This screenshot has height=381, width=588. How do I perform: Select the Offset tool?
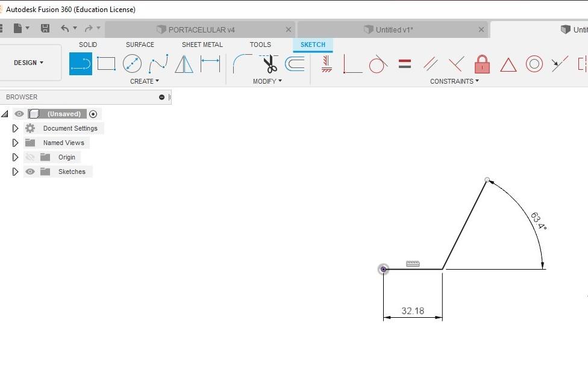295,64
